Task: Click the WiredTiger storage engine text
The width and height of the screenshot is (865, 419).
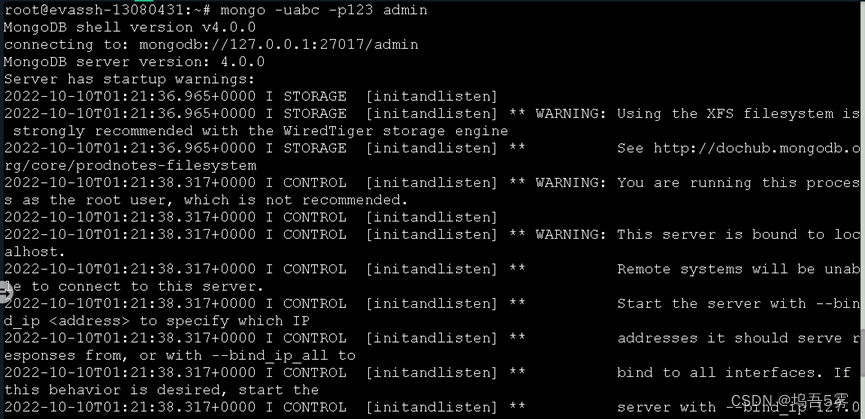Action: pyautogui.click(x=396, y=131)
